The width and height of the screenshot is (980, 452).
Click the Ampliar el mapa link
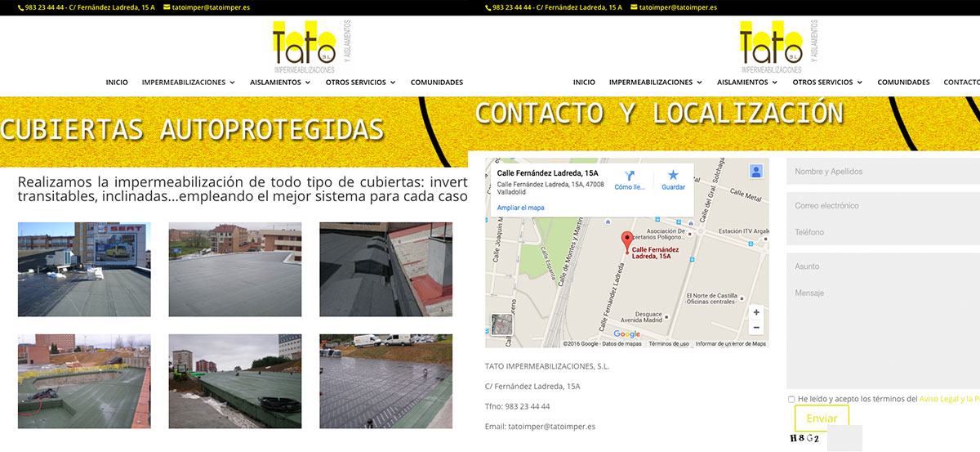520,208
